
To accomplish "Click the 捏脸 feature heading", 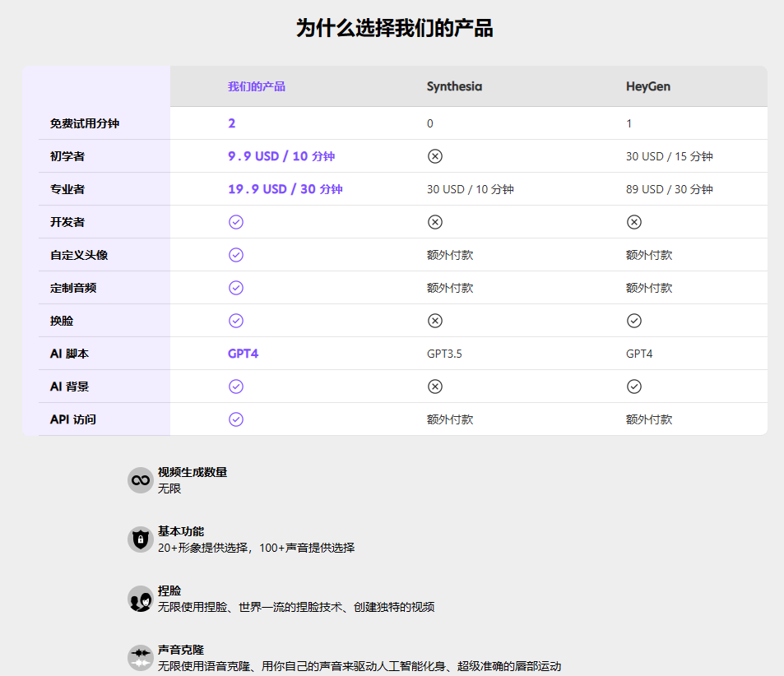I will tap(169, 590).
